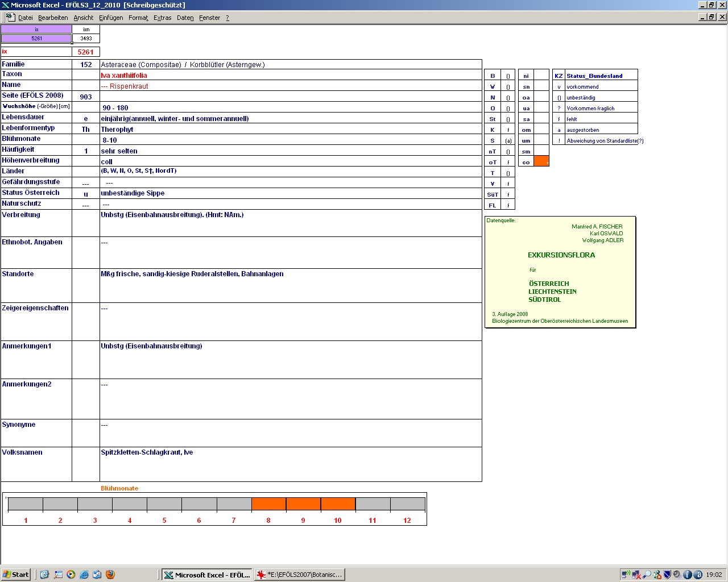Select the name cell '--- Rispenkraut'
The width and height of the screenshot is (728, 582).
(x=291, y=86)
